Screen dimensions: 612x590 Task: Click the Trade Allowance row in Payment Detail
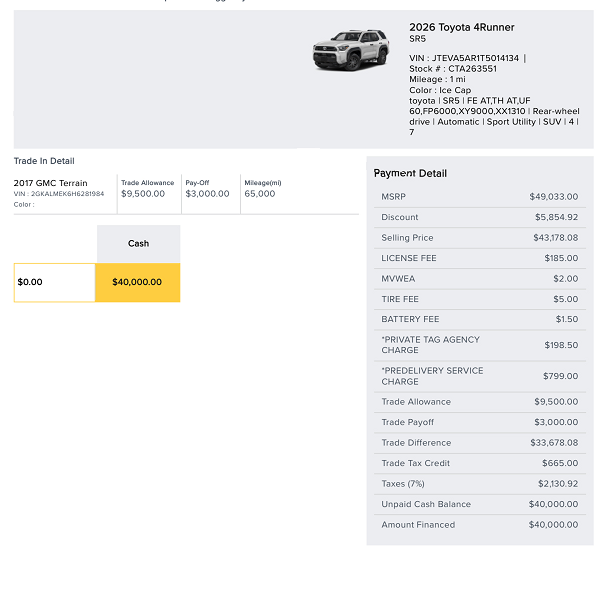pos(480,402)
